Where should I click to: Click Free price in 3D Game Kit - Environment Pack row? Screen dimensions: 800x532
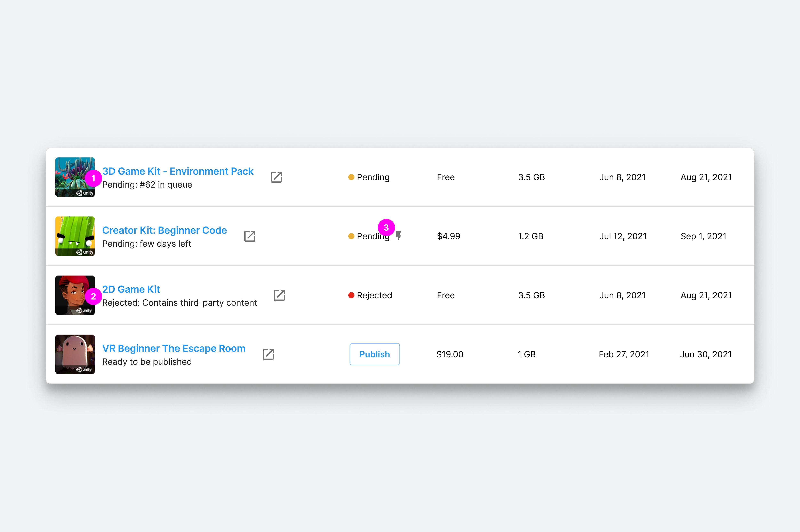[x=446, y=177]
